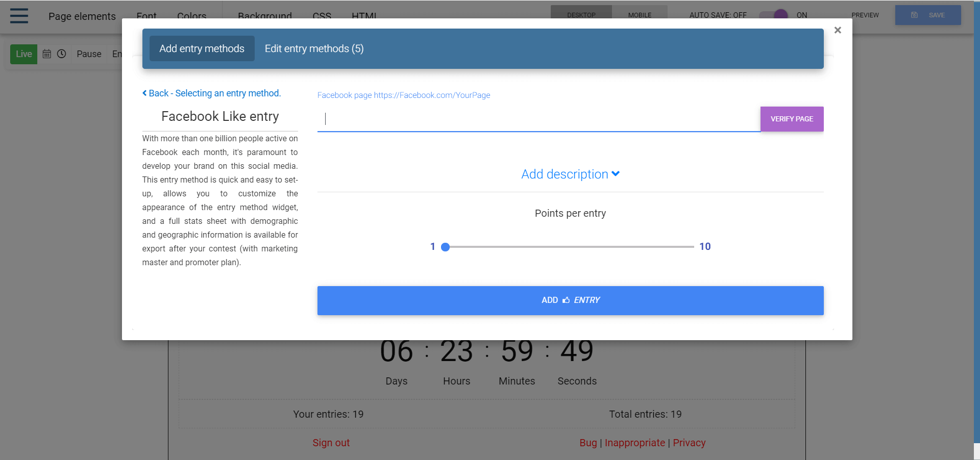980x460 pixels.
Task: Switch to Add entry methods tab
Action: click(x=202, y=48)
